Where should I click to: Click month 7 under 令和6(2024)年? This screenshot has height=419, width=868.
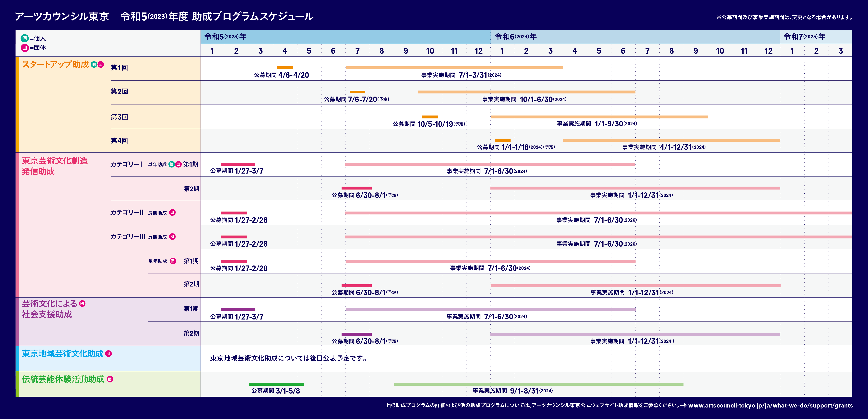(647, 51)
